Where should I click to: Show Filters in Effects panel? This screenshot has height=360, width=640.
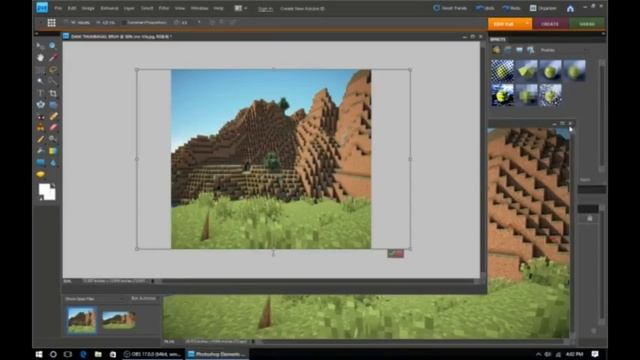point(496,50)
